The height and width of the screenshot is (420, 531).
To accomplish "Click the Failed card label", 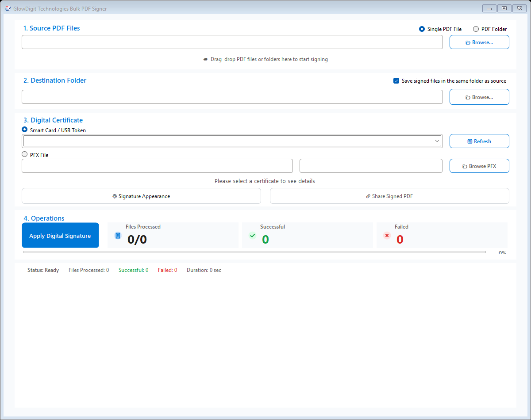I will [401, 227].
